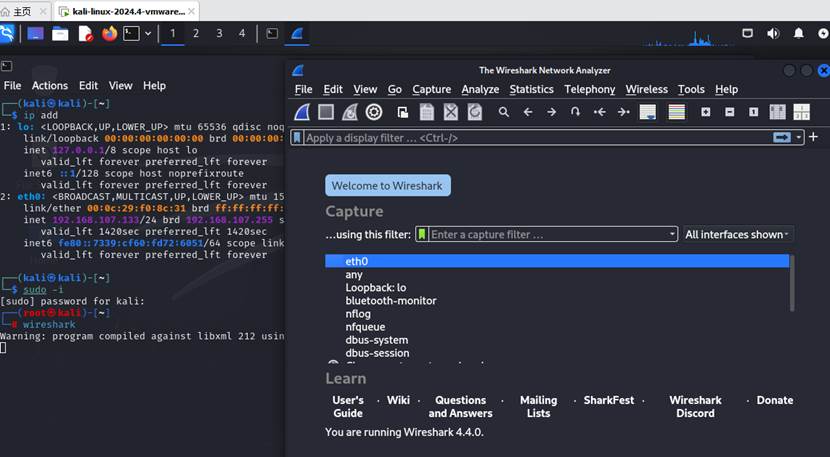830x457 pixels.
Task: Close this capture file icon
Action: click(451, 112)
